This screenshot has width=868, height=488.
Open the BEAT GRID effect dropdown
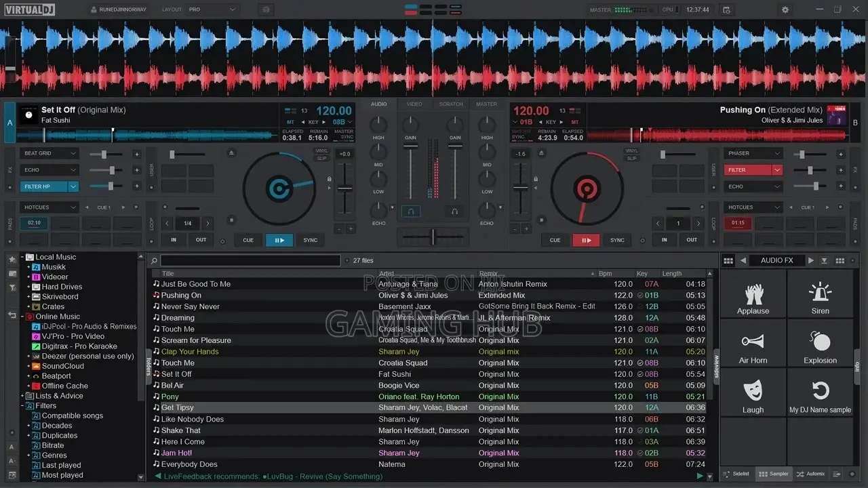click(49, 153)
